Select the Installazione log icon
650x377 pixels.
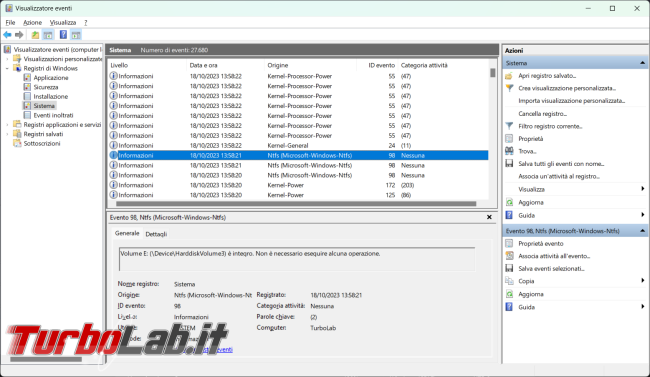[x=27, y=96]
